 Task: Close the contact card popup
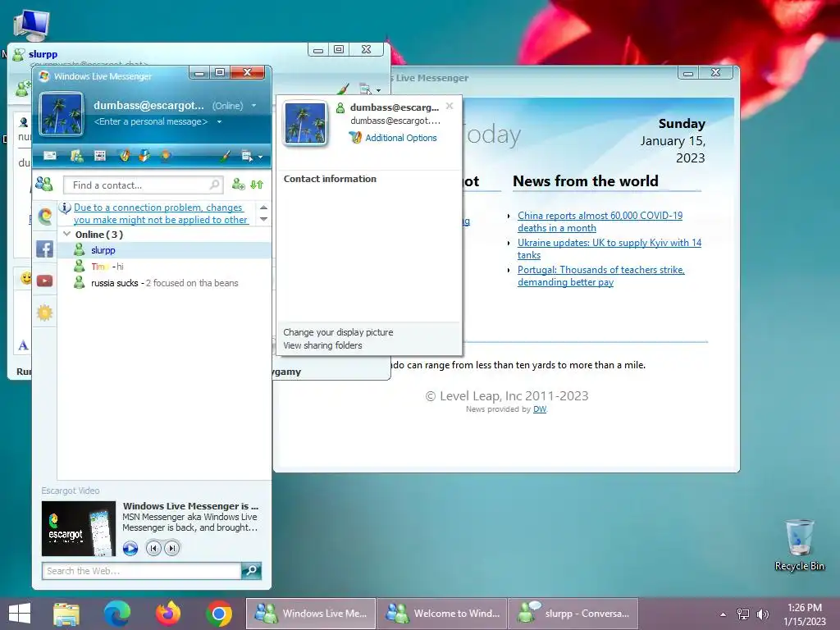coord(450,106)
